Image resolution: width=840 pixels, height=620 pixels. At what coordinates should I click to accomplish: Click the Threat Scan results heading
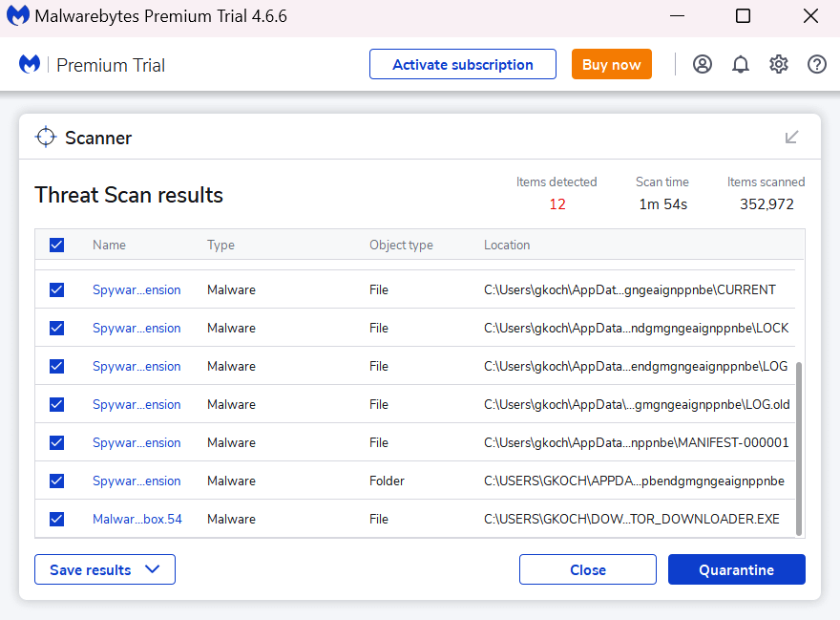coord(129,195)
